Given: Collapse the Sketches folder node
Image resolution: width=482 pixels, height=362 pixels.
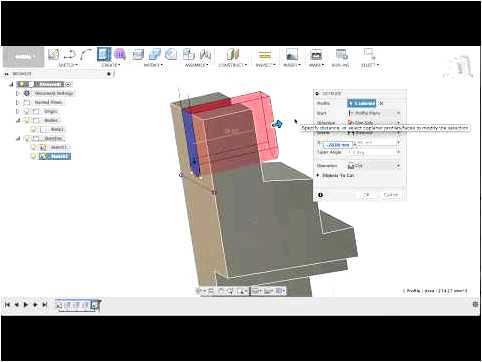Looking at the screenshot, I should click(18, 138).
